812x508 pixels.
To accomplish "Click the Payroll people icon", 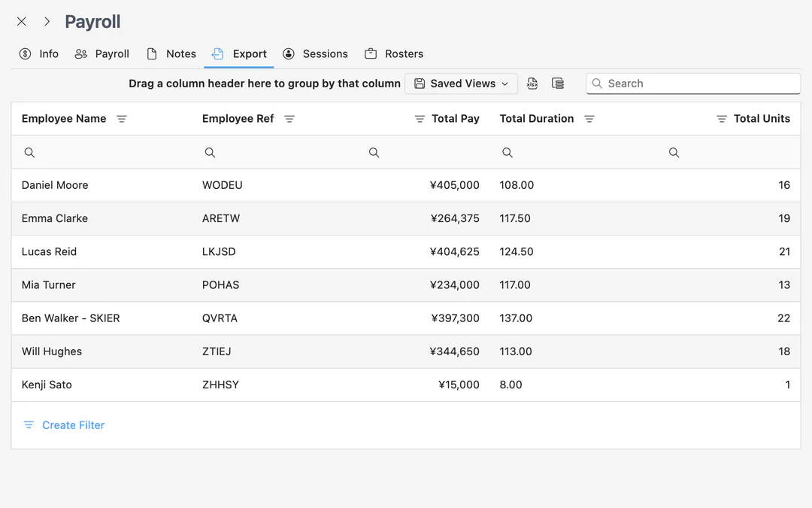I will tap(80, 54).
